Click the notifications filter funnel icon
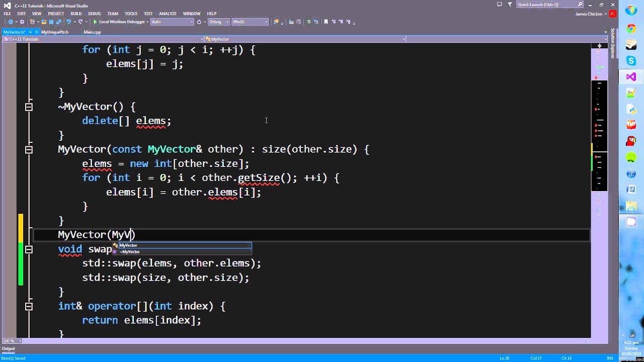Image resolution: width=644 pixels, height=362 pixels. pyautogui.click(x=510, y=5)
